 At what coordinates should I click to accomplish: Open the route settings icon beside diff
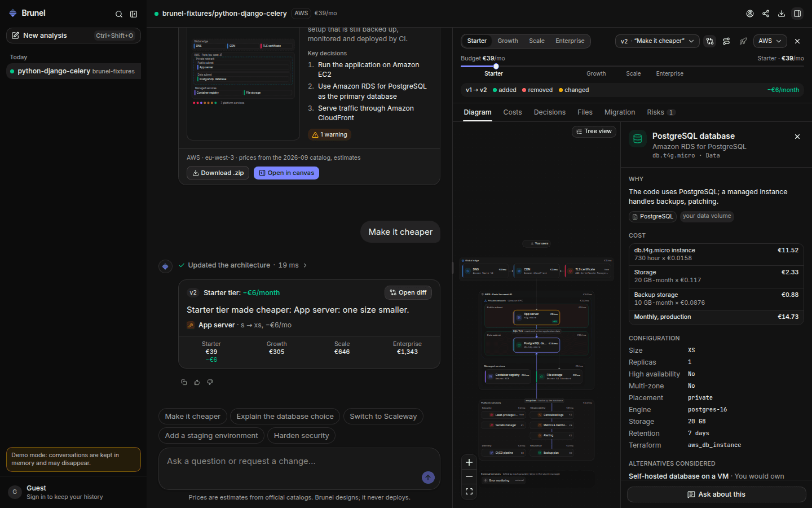point(726,41)
